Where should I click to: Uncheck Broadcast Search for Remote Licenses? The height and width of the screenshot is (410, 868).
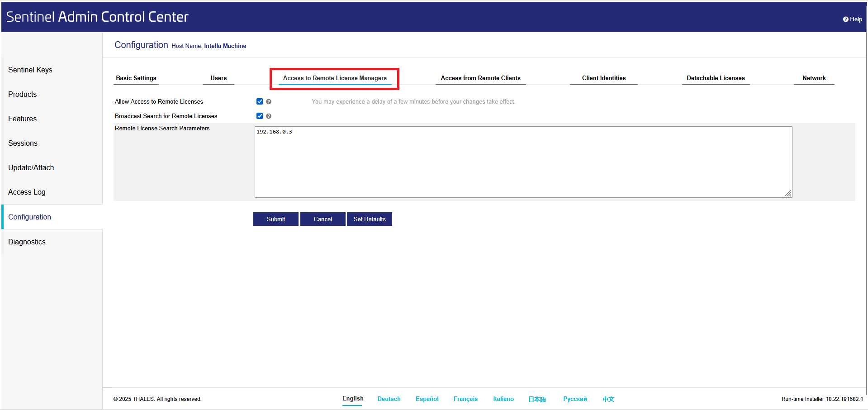[260, 116]
